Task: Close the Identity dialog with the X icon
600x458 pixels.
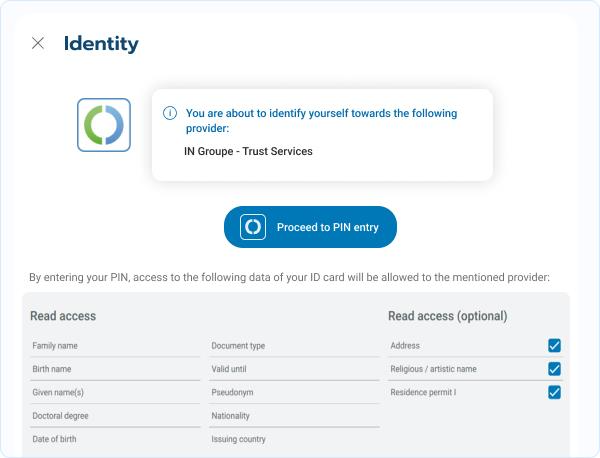Action: [x=38, y=43]
